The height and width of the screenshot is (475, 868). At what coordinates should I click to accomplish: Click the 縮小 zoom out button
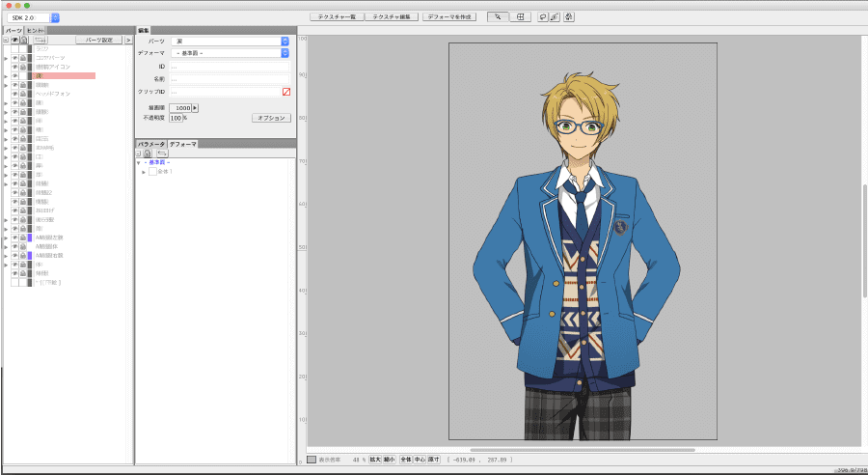pos(390,460)
